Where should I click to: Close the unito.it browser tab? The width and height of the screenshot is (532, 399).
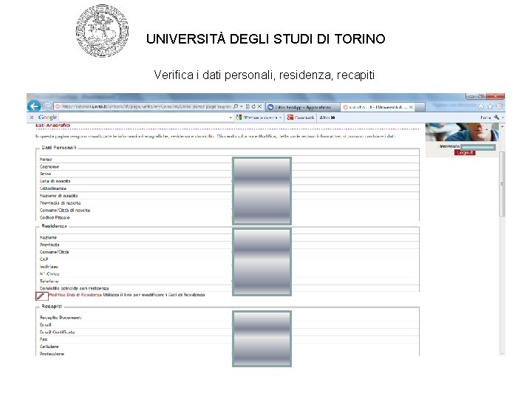(x=411, y=107)
